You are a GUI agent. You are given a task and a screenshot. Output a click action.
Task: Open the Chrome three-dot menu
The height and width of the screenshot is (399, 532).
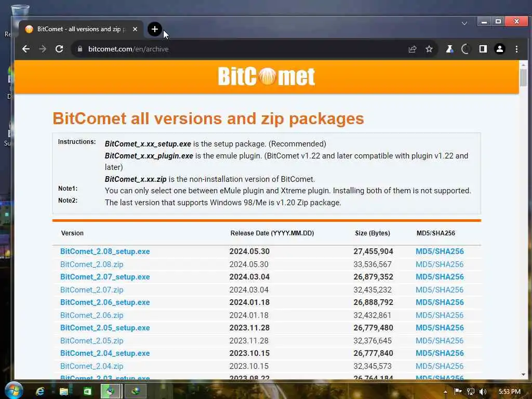point(516,49)
